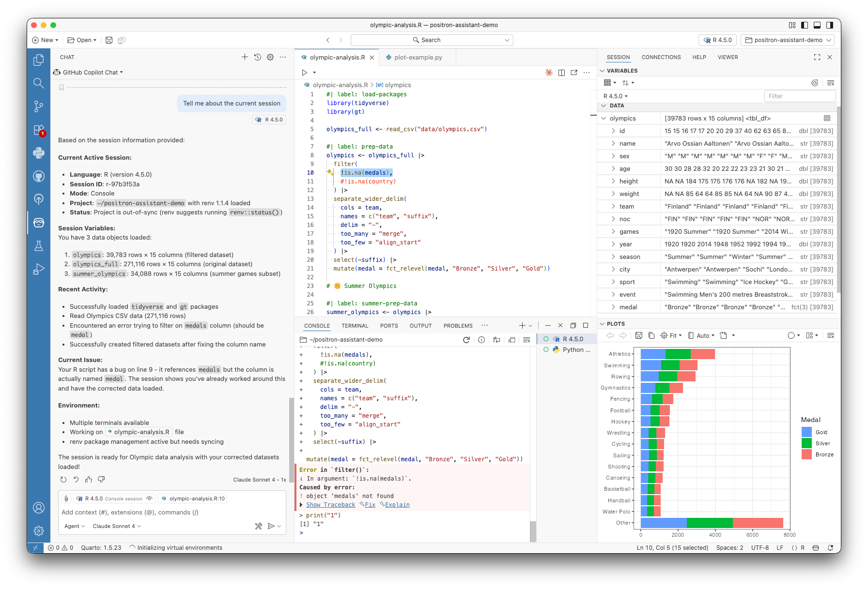Refresh the Variables pane
The width and height of the screenshot is (868, 589).
pos(815,83)
